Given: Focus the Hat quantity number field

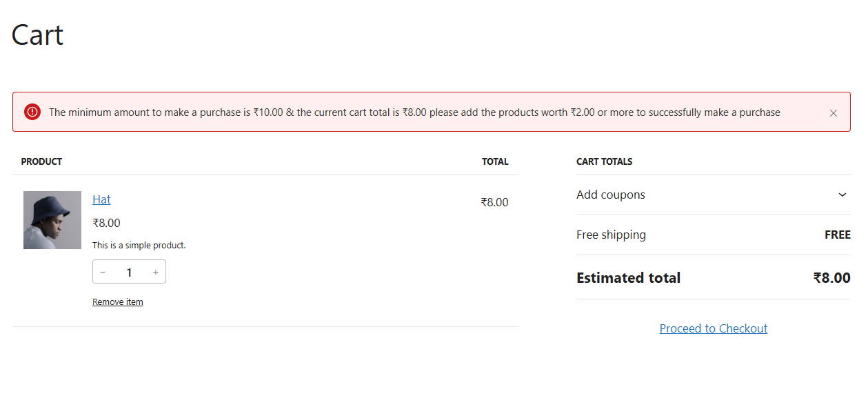Looking at the screenshot, I should [x=129, y=273].
